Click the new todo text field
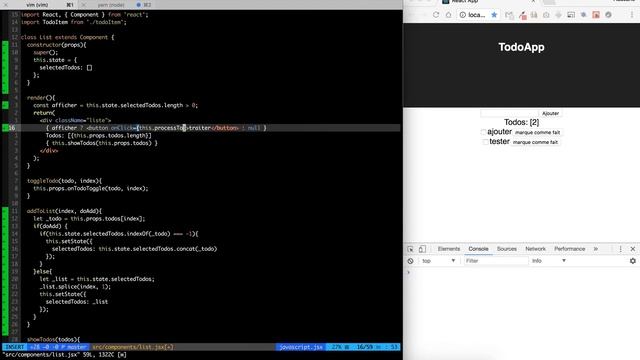This screenshot has height=360, width=640. point(509,113)
